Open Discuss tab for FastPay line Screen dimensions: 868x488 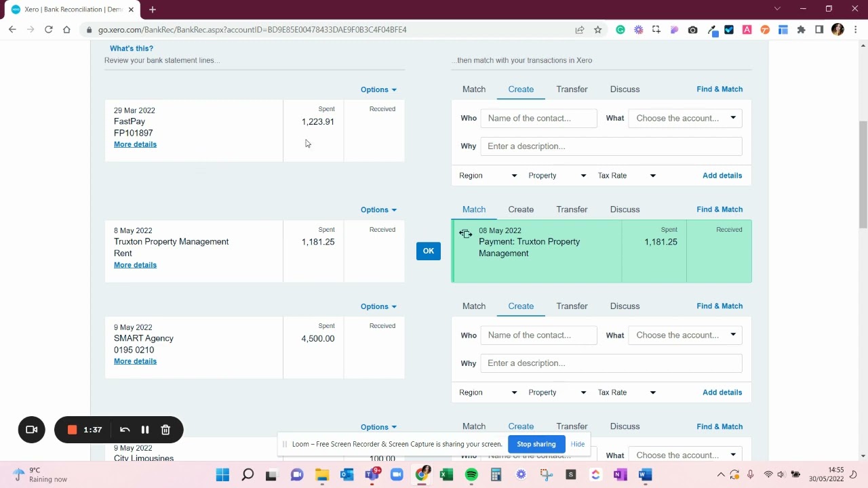pyautogui.click(x=625, y=89)
